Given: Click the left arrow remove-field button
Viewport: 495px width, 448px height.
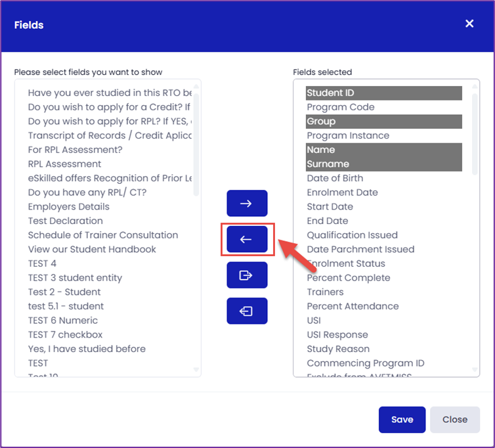Looking at the screenshot, I should 247,239.
